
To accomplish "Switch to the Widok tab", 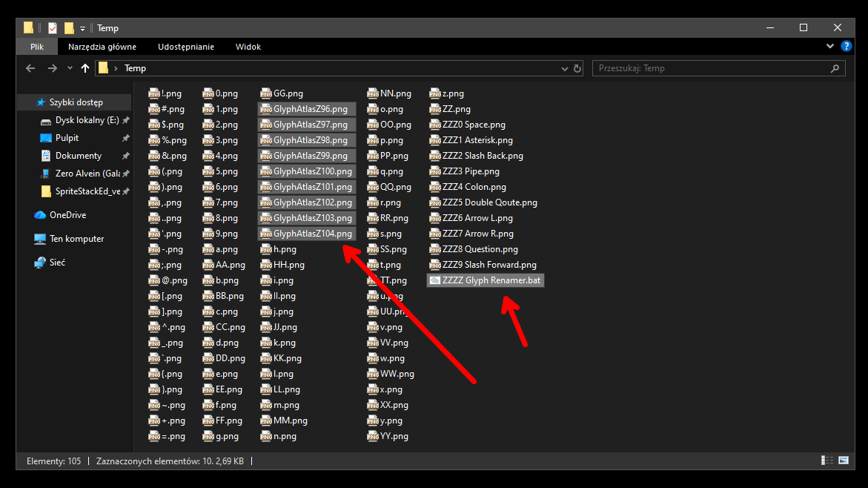I will [248, 47].
